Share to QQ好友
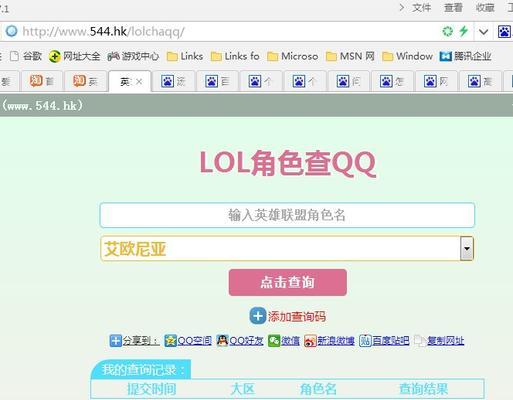 (246, 341)
